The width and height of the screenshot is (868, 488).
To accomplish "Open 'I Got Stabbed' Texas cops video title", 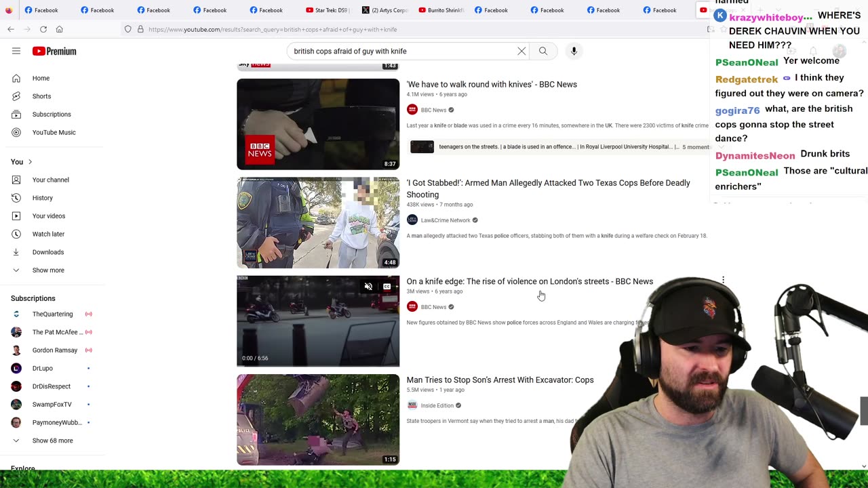I will pos(548,188).
